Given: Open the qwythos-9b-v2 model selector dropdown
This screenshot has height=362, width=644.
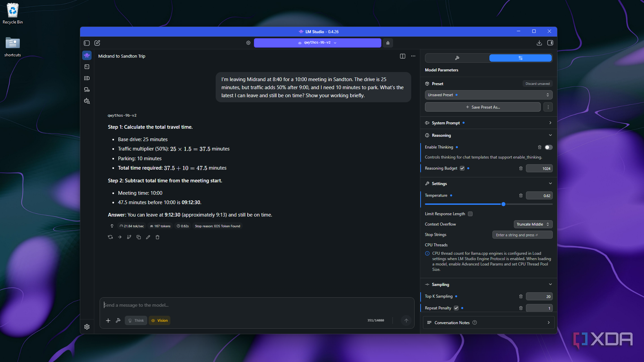Looking at the screenshot, I should click(317, 43).
